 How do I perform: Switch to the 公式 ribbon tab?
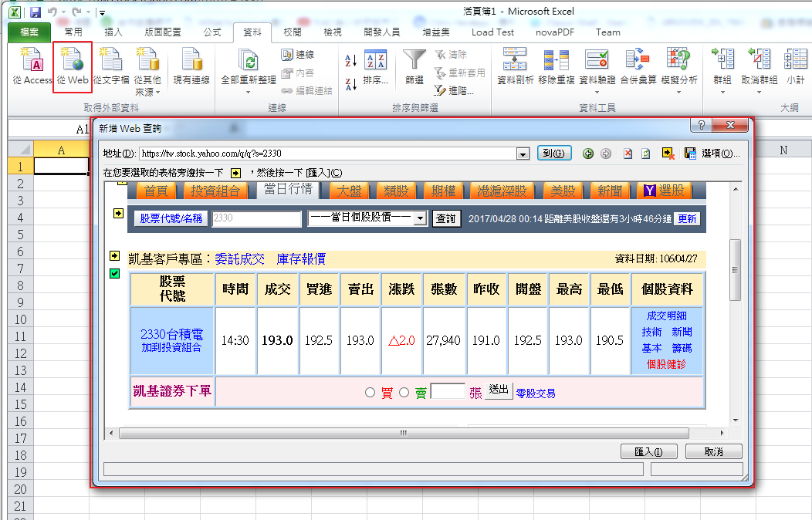pos(211,32)
